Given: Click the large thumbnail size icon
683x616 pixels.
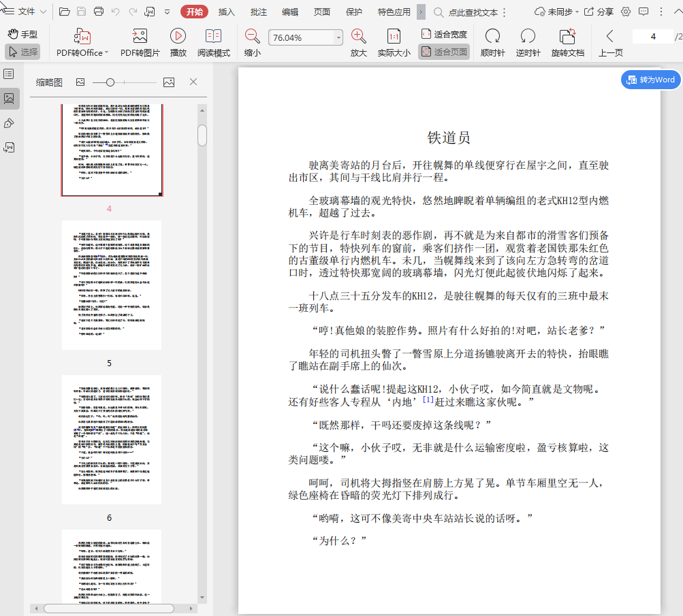Looking at the screenshot, I should pyautogui.click(x=169, y=82).
